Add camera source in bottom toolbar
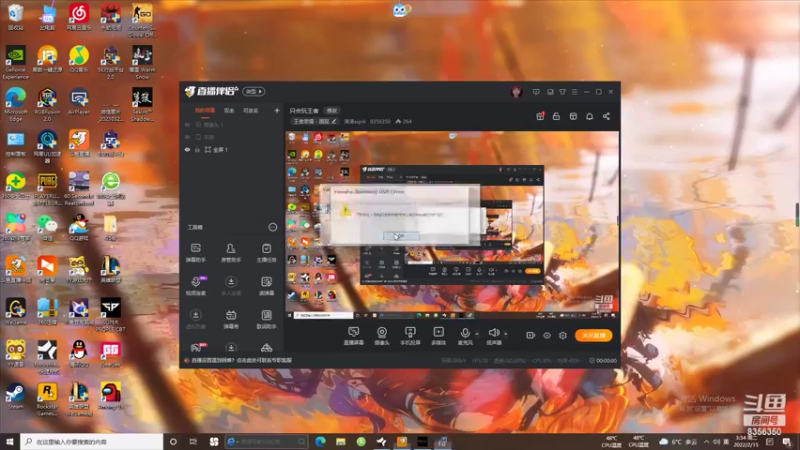 (x=382, y=336)
